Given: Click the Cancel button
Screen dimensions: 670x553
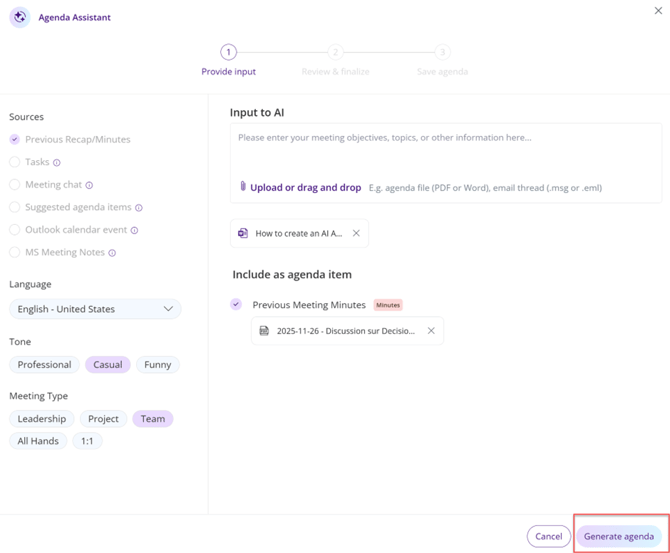Looking at the screenshot, I should (548, 536).
